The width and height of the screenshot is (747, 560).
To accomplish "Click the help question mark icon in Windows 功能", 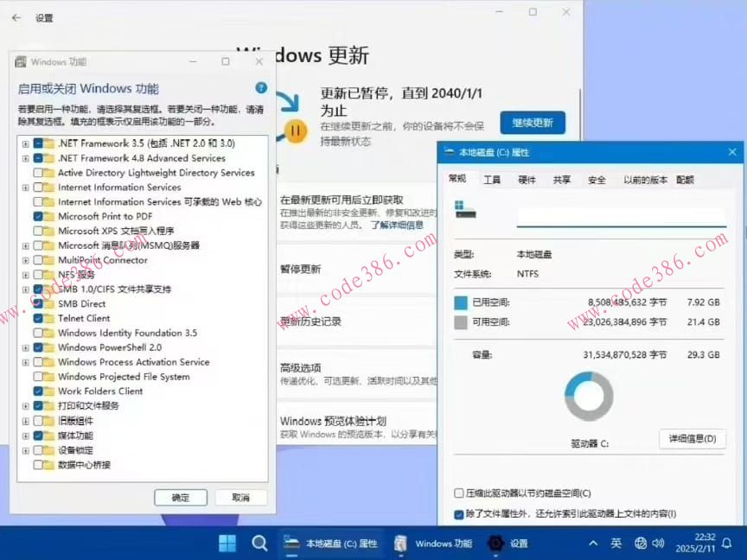I will (x=261, y=87).
